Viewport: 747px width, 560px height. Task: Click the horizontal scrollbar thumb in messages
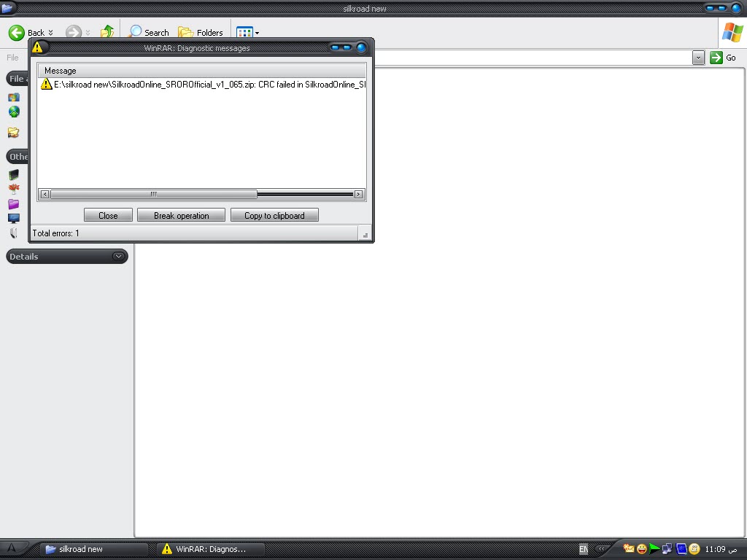click(153, 194)
